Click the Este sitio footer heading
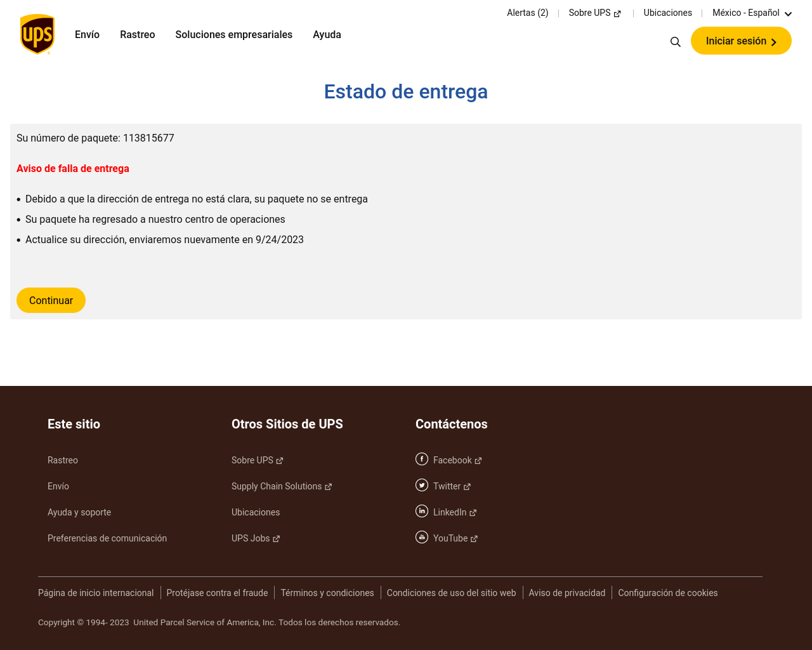Screen dimensions: 812x650 coord(74,424)
